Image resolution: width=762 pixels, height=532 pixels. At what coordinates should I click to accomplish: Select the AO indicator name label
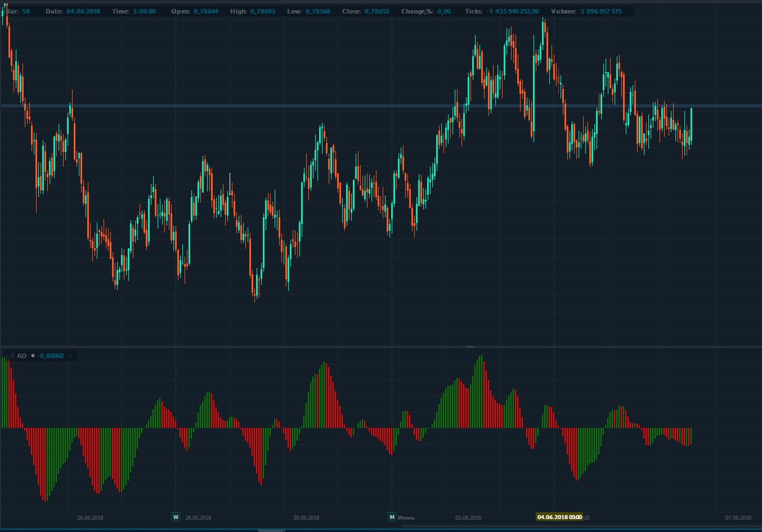tap(21, 356)
